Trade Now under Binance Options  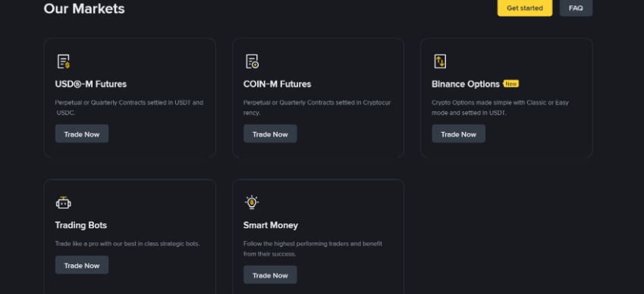[458, 133]
